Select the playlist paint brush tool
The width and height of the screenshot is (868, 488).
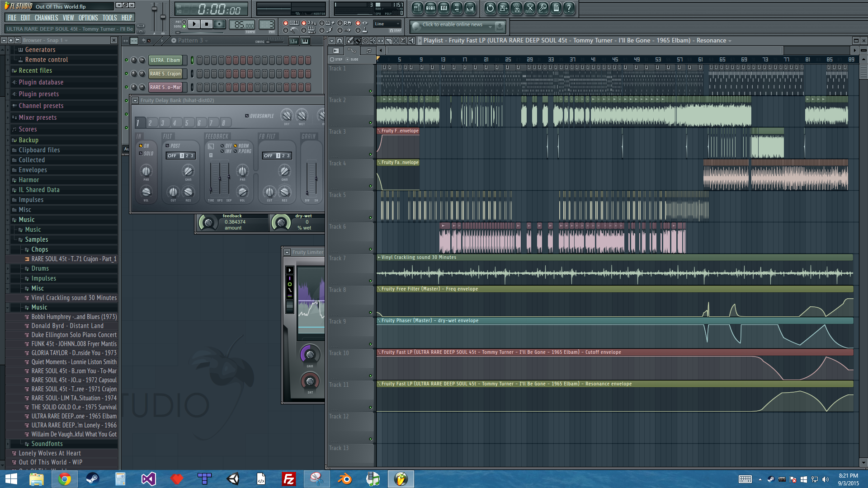click(358, 41)
